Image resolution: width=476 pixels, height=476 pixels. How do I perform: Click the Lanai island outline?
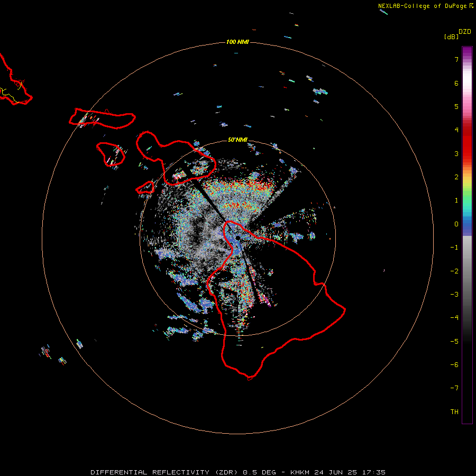111,154
